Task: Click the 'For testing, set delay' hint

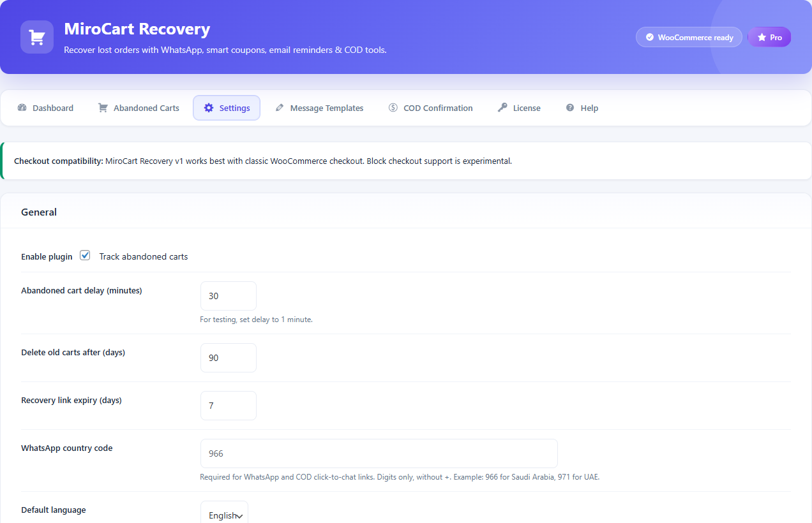Action: click(x=256, y=320)
